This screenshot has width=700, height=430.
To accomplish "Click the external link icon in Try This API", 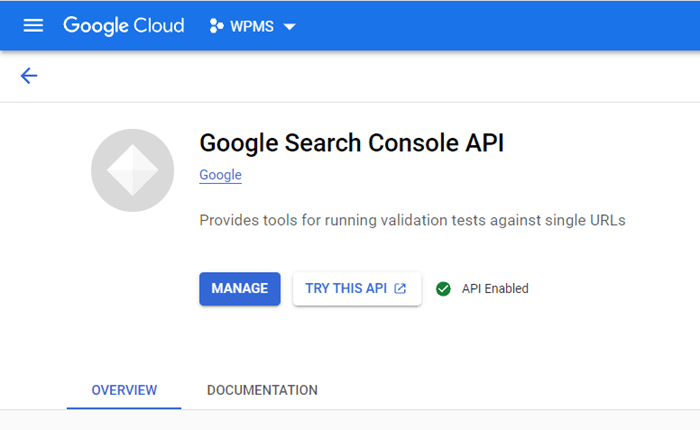I will [400, 288].
